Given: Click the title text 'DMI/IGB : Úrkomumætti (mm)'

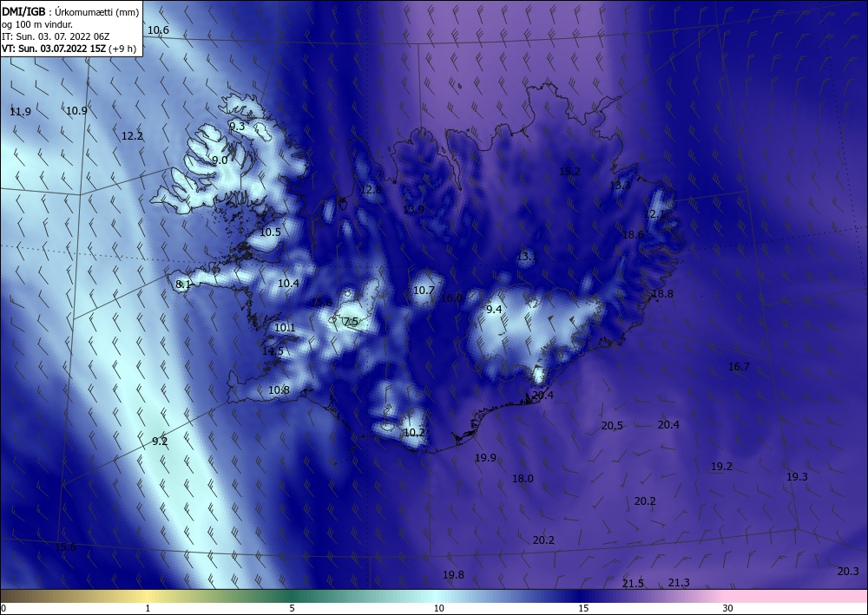Looking at the screenshot, I should [70, 13].
